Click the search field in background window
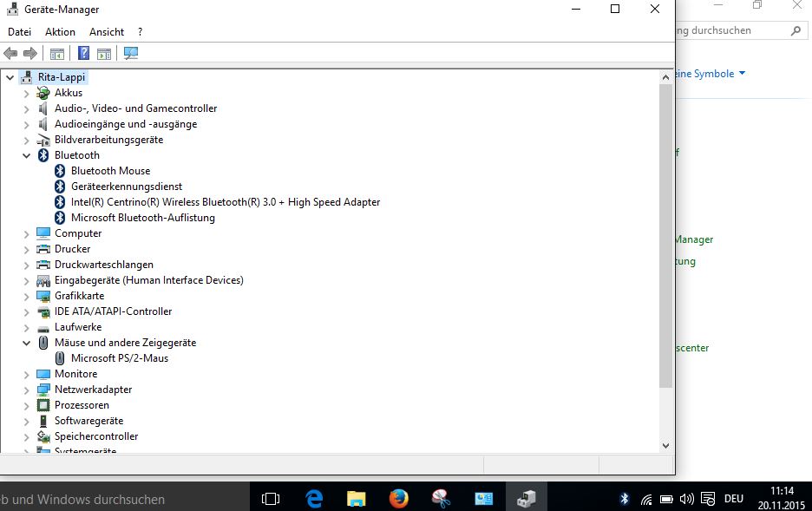The image size is (812, 511). tap(741, 30)
